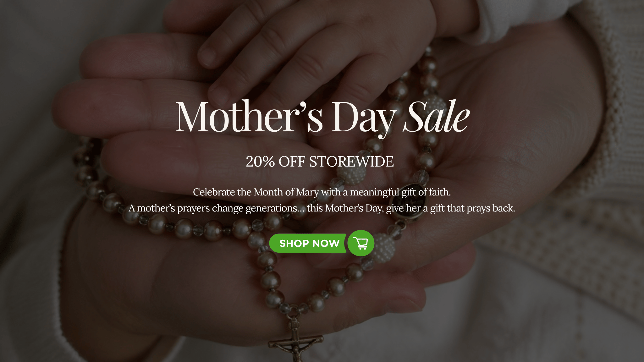This screenshot has height=362, width=644.
Task: Click the word "STOREWIDE"
Action: coord(351,162)
